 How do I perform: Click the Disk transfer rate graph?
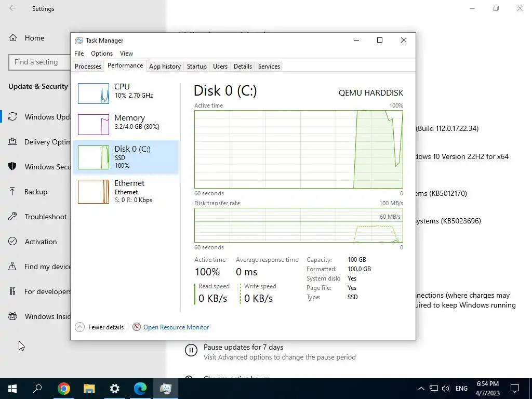point(299,225)
